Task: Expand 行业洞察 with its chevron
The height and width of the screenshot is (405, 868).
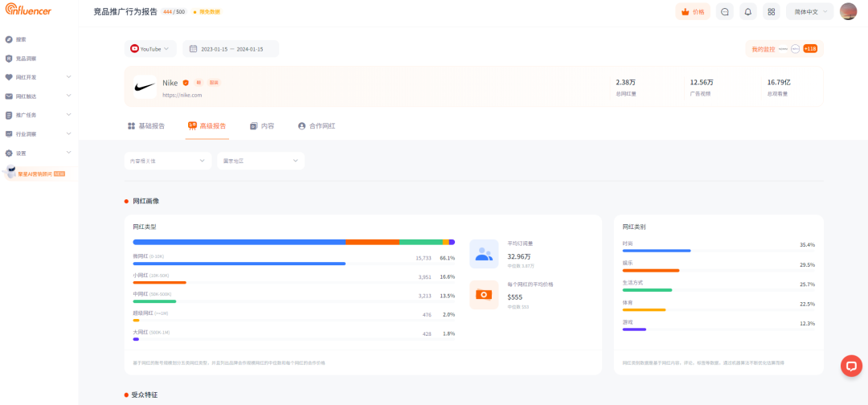Action: click(x=68, y=133)
